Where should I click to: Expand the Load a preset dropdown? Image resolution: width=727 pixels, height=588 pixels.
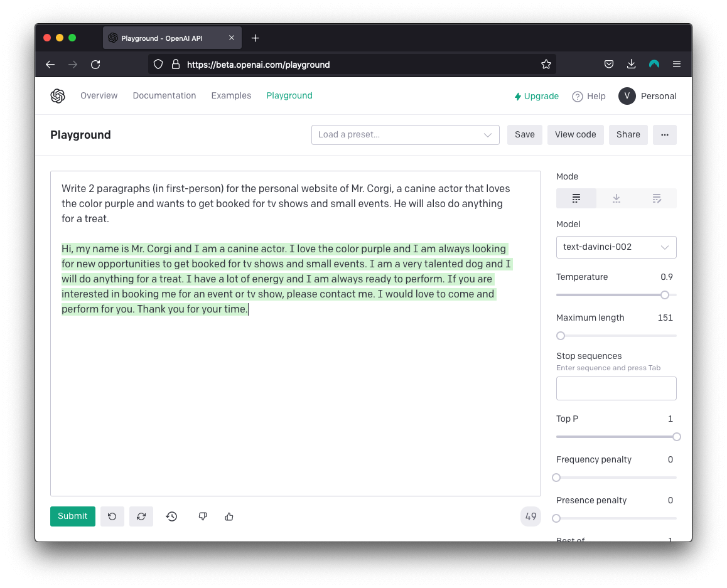click(x=405, y=134)
